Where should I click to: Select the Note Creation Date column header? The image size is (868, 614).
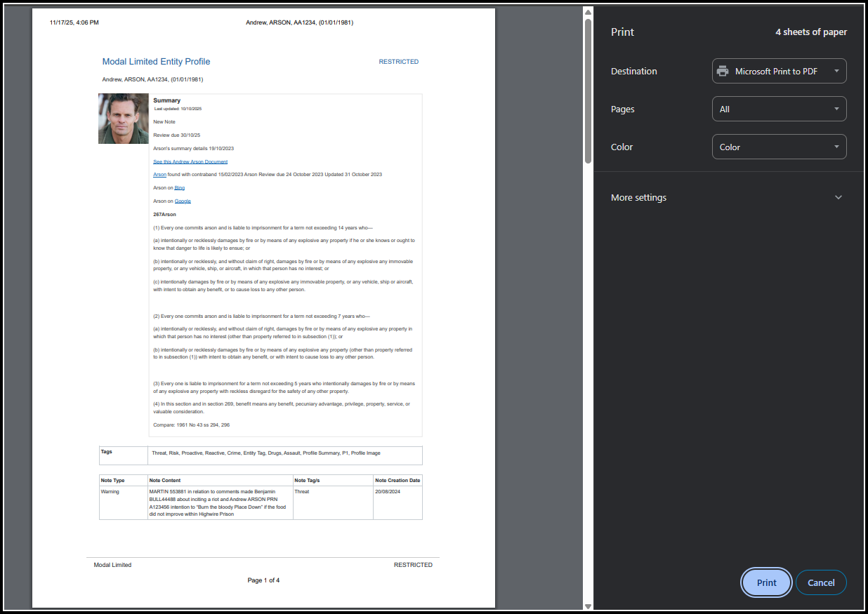397,481
